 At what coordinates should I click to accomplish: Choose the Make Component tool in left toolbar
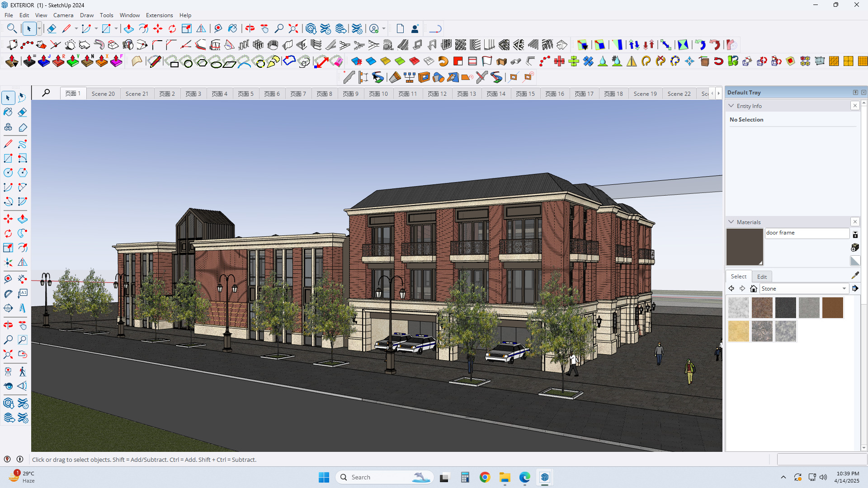coord(8,127)
